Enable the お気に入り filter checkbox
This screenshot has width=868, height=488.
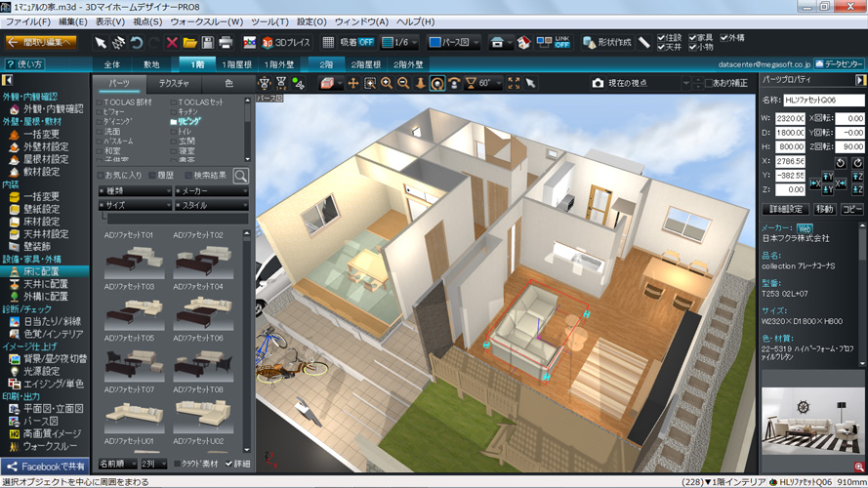(x=104, y=176)
